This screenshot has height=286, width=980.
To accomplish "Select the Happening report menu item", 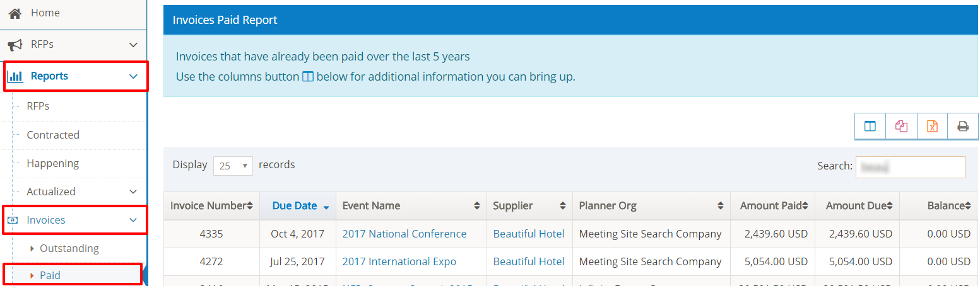I will (52, 163).
